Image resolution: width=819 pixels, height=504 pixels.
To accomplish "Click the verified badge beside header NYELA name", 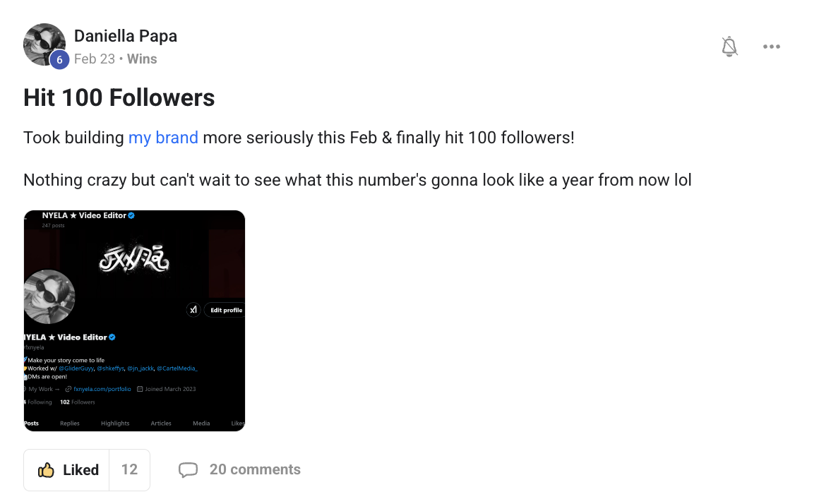I will [131, 215].
